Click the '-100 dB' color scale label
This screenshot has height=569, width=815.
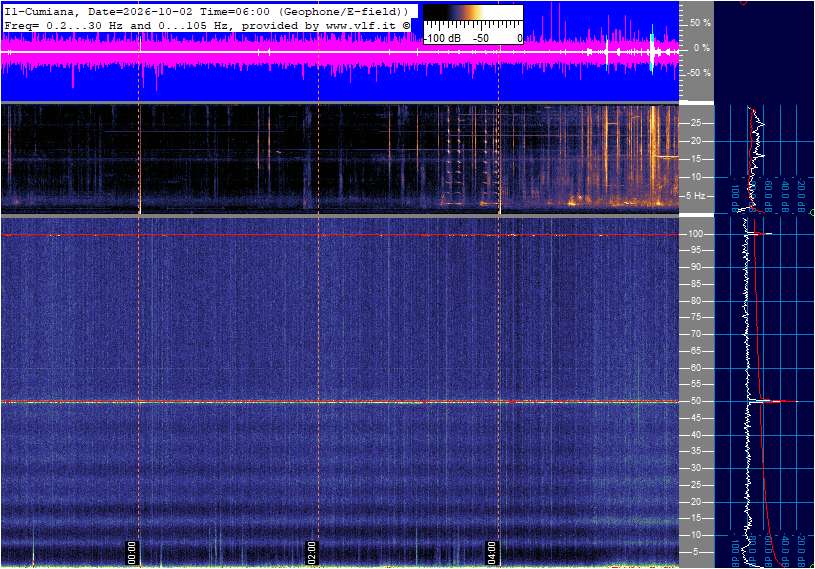(x=442, y=38)
